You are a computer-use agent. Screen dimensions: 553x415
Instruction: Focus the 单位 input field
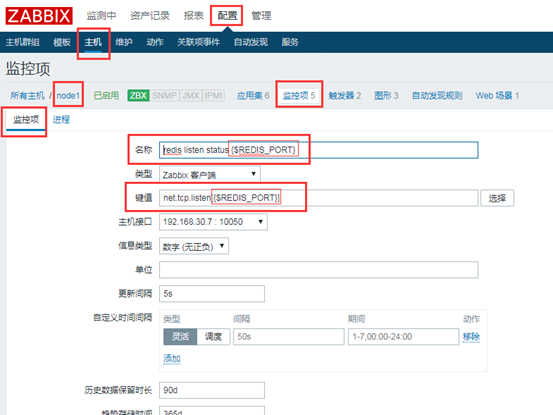point(318,270)
